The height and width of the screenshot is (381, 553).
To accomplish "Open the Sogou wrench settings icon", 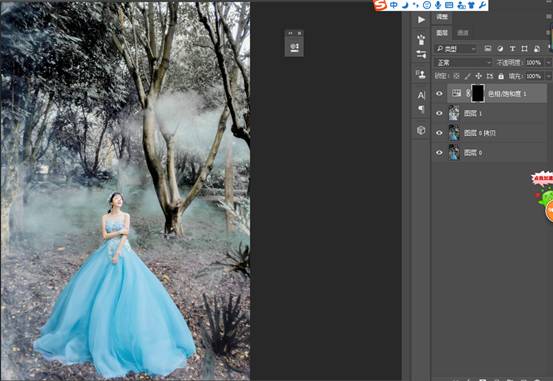I will tap(482, 5).
